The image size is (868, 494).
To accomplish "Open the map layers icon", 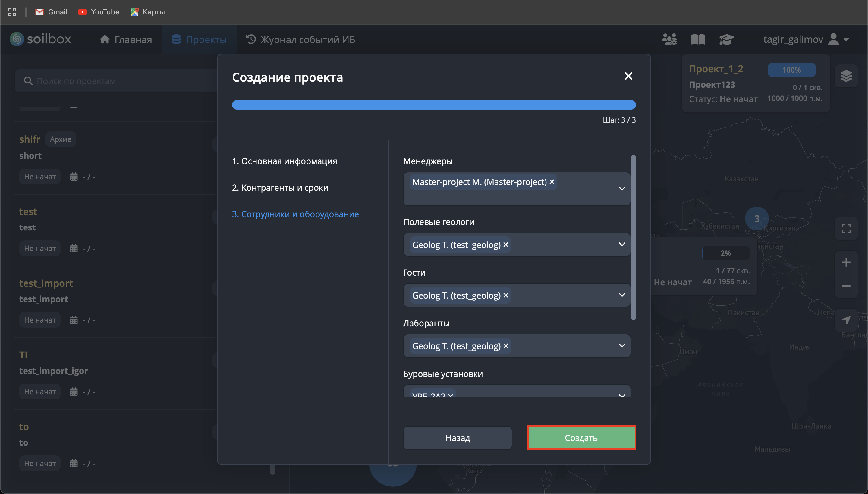I will pos(846,76).
